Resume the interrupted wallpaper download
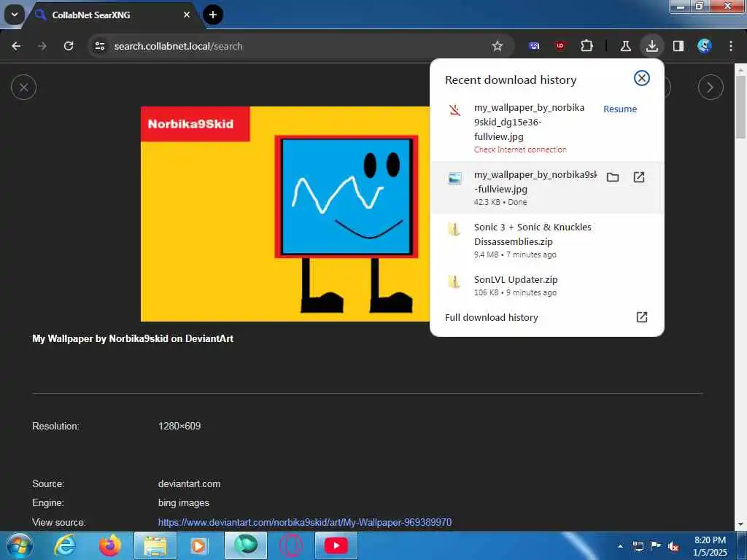This screenshot has height=560, width=747. tap(620, 109)
